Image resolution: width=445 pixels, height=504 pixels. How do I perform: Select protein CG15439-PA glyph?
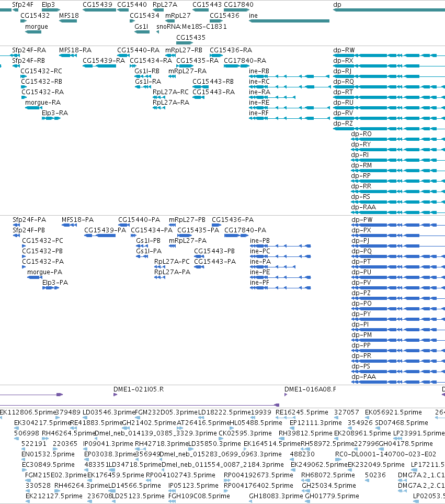(x=100, y=236)
